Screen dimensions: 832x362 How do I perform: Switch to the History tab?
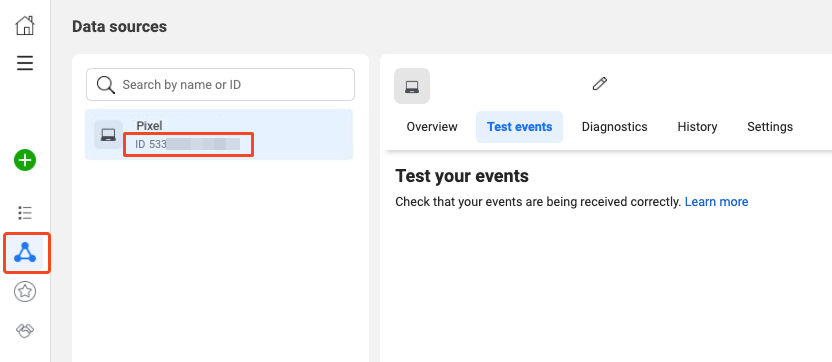click(x=697, y=127)
